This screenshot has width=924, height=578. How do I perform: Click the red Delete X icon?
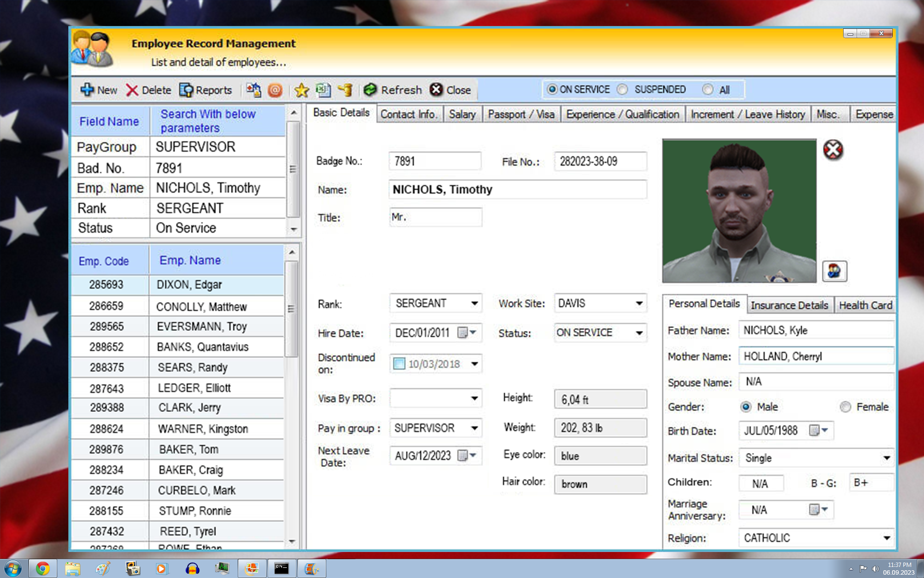click(x=132, y=90)
